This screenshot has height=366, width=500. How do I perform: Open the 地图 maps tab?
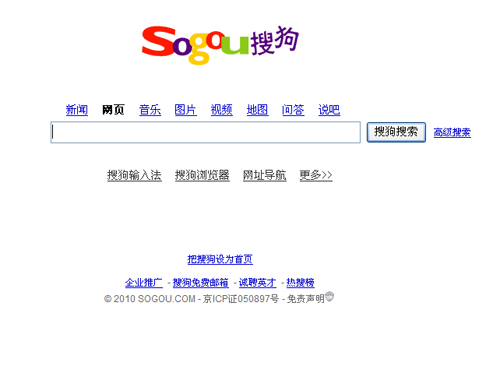257,110
